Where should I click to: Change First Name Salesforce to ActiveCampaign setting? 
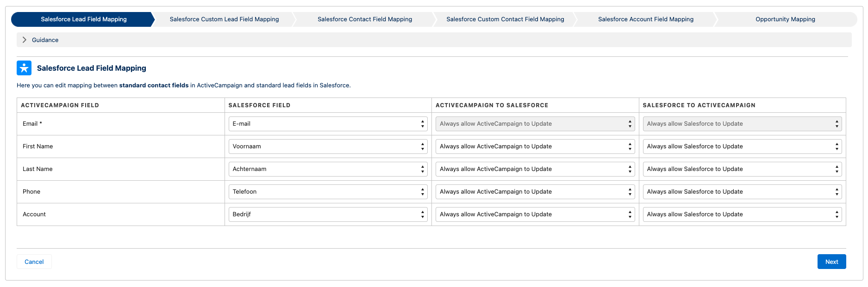[742, 147]
